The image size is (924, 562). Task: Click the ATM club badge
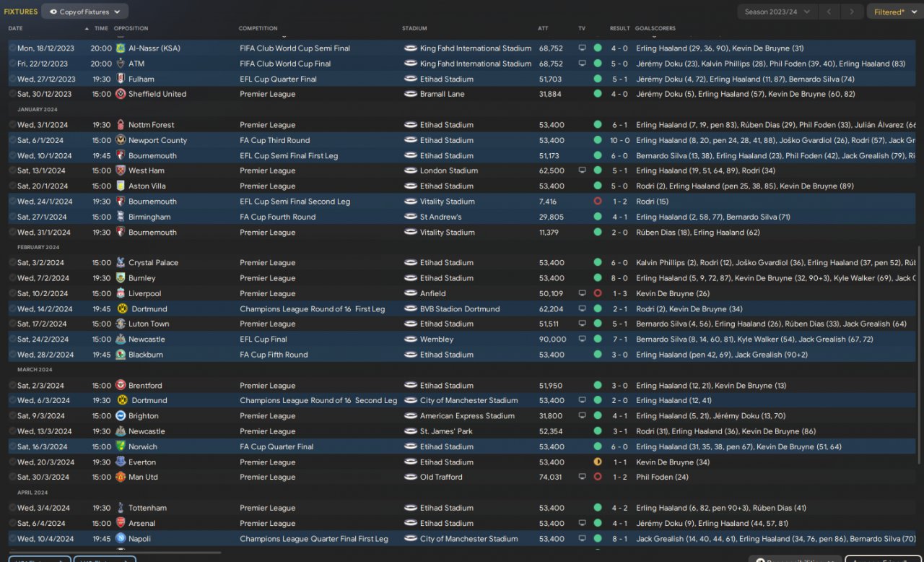(121, 64)
